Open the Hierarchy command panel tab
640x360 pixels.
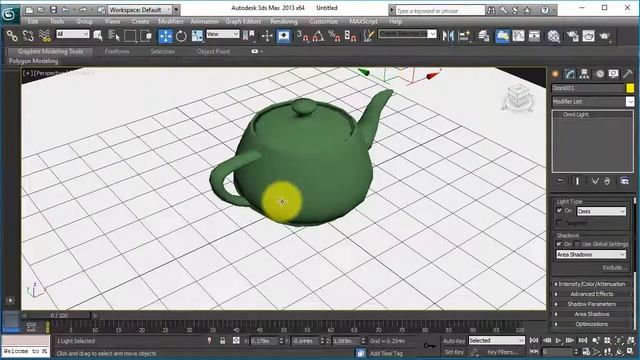click(584, 74)
